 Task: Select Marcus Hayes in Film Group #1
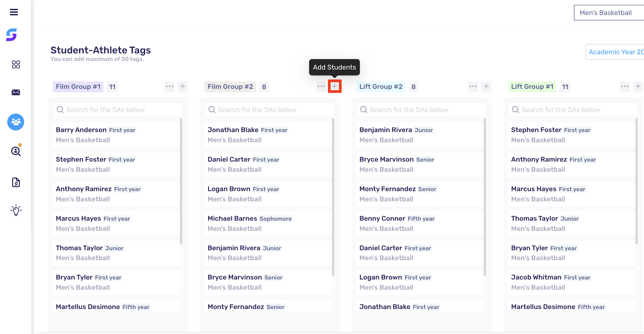[x=116, y=223]
